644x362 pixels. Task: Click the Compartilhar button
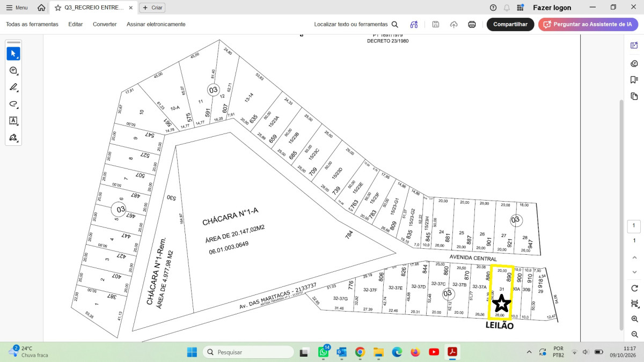[510, 24]
